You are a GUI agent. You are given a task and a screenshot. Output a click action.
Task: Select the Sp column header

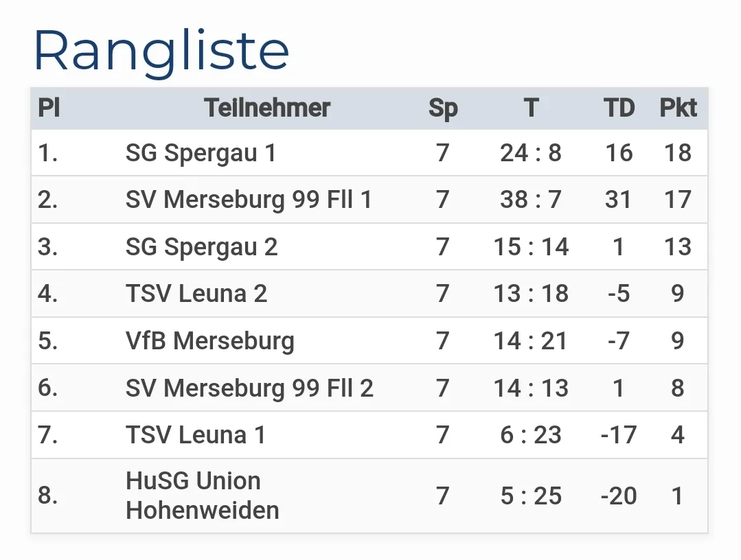pyautogui.click(x=443, y=108)
